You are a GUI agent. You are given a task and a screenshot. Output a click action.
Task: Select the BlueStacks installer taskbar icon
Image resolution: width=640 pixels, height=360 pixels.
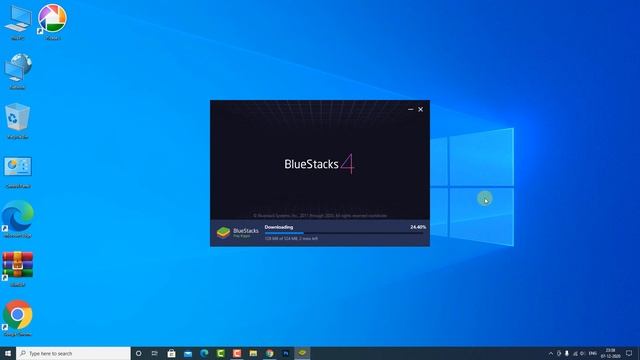point(302,353)
